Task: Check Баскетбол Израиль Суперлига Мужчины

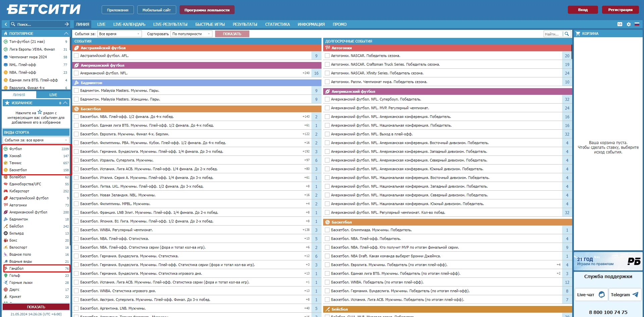Action: [x=76, y=160]
